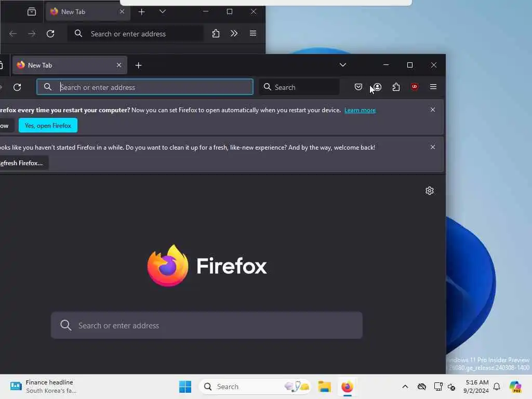532x399 pixels.
Task: Focus address bar in back Firefox window
Action: pos(136,34)
